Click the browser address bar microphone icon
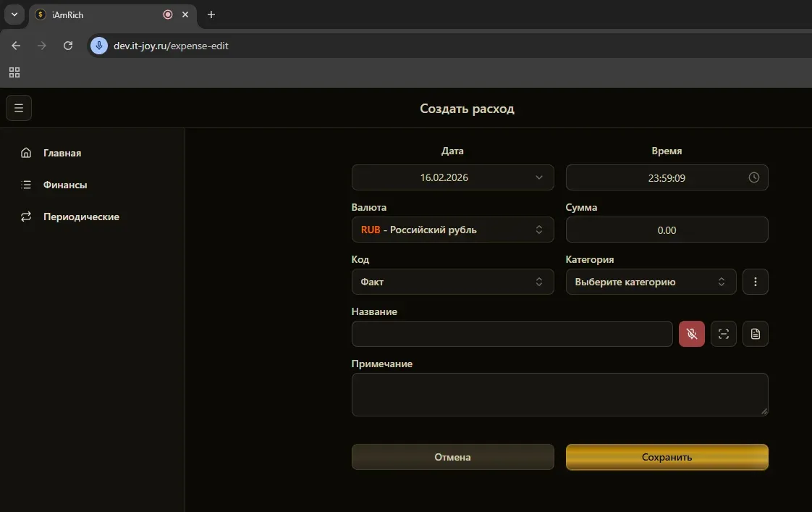 (99, 46)
